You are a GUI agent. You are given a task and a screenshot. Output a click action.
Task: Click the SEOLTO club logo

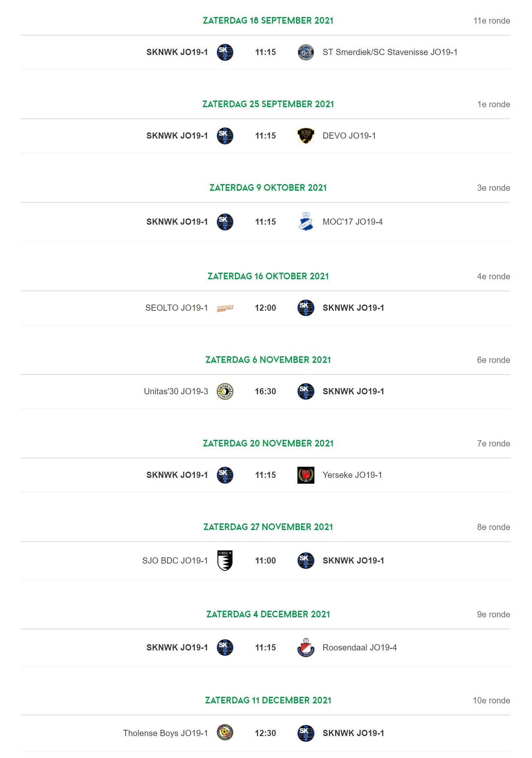[225, 308]
